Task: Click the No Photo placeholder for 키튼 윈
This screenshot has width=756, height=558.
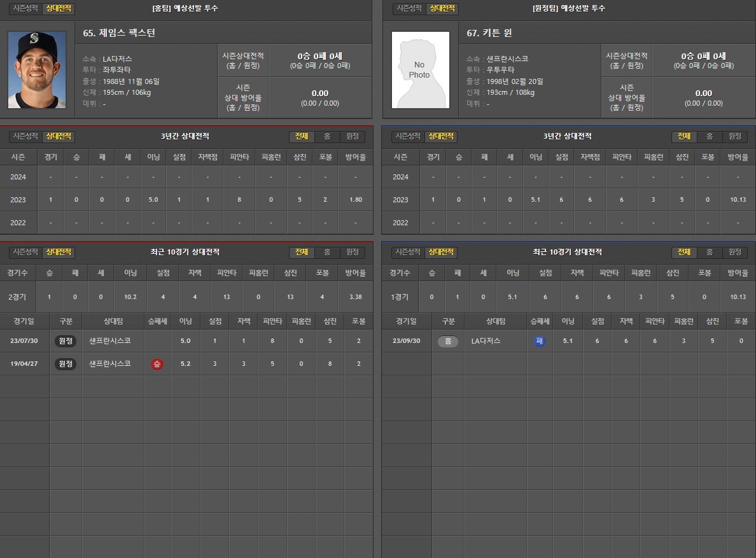Action: tap(421, 70)
